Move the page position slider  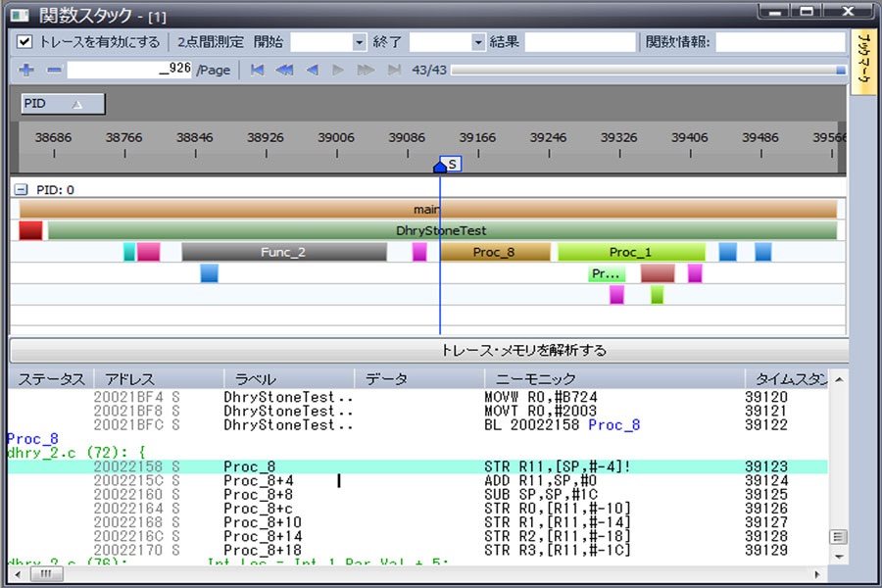click(841, 70)
